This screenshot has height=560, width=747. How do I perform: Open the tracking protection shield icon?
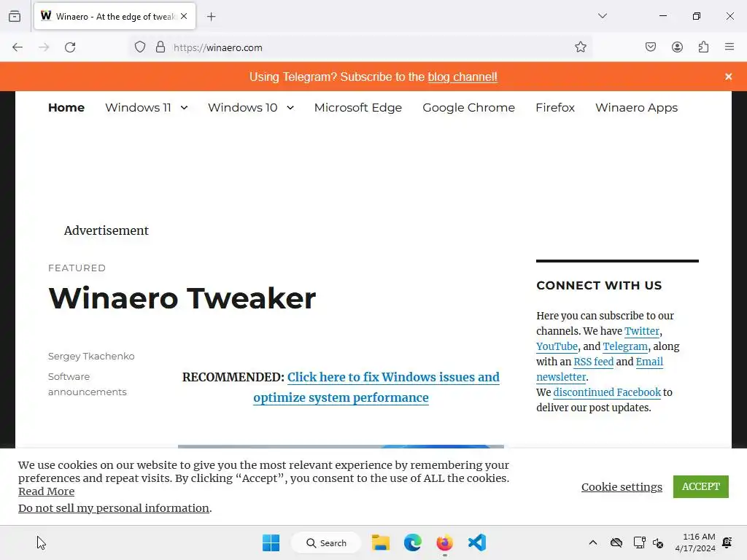[139, 47]
